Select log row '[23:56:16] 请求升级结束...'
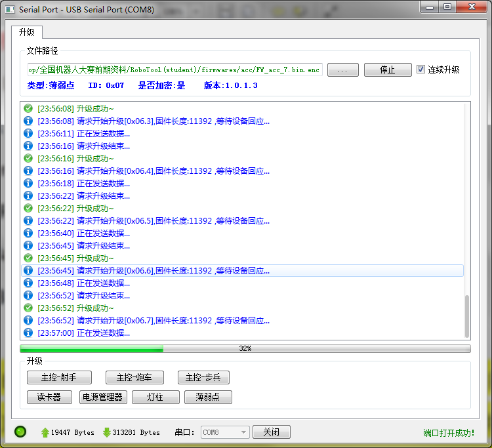 click(242, 146)
